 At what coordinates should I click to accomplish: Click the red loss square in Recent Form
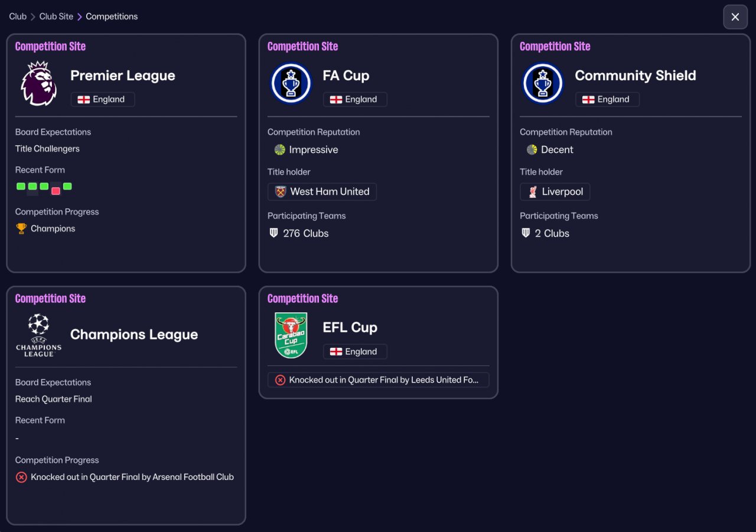[56, 191]
